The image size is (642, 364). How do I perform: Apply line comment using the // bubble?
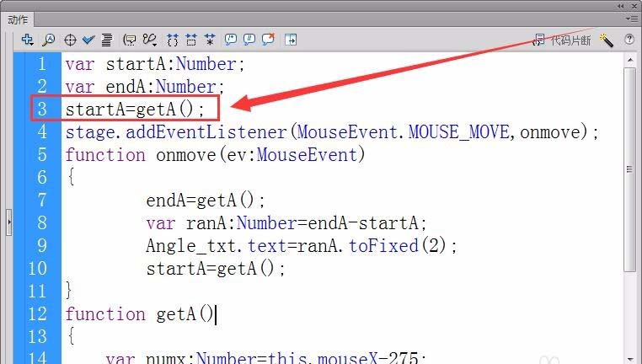point(249,40)
